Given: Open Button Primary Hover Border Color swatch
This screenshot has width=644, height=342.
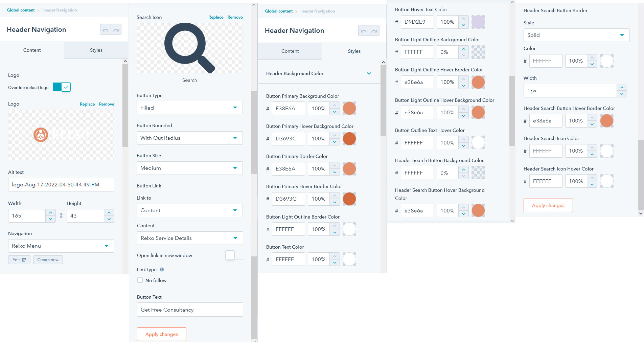Looking at the screenshot, I should [349, 199].
